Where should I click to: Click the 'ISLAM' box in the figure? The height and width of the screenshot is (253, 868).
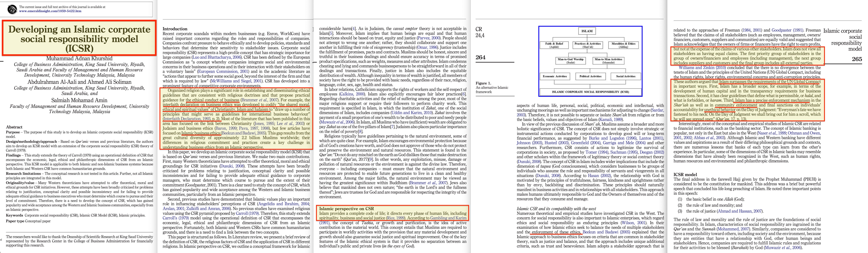587,31
